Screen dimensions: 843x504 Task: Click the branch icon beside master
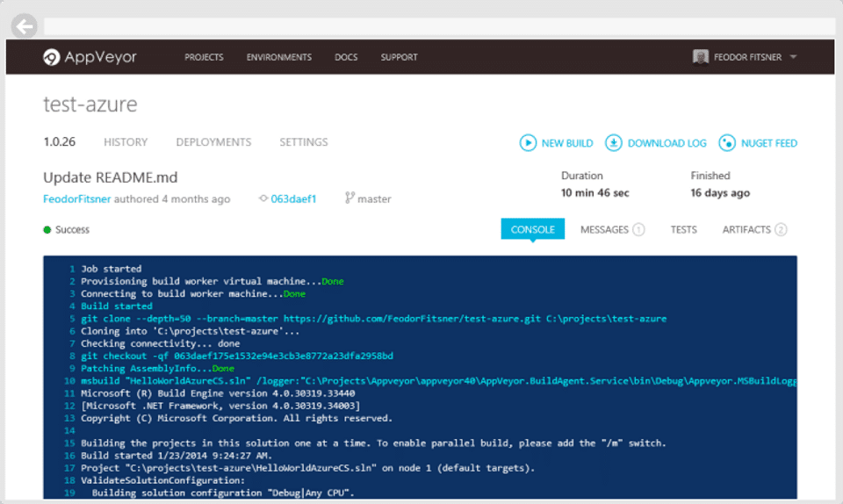[x=349, y=198]
